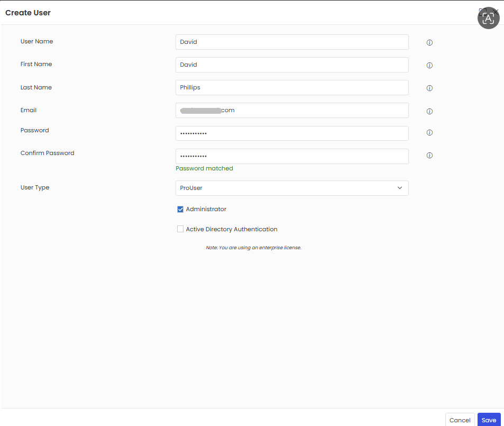Image resolution: width=504 pixels, height=426 pixels.
Task: Click the info icon beside User Name
Action: click(429, 42)
